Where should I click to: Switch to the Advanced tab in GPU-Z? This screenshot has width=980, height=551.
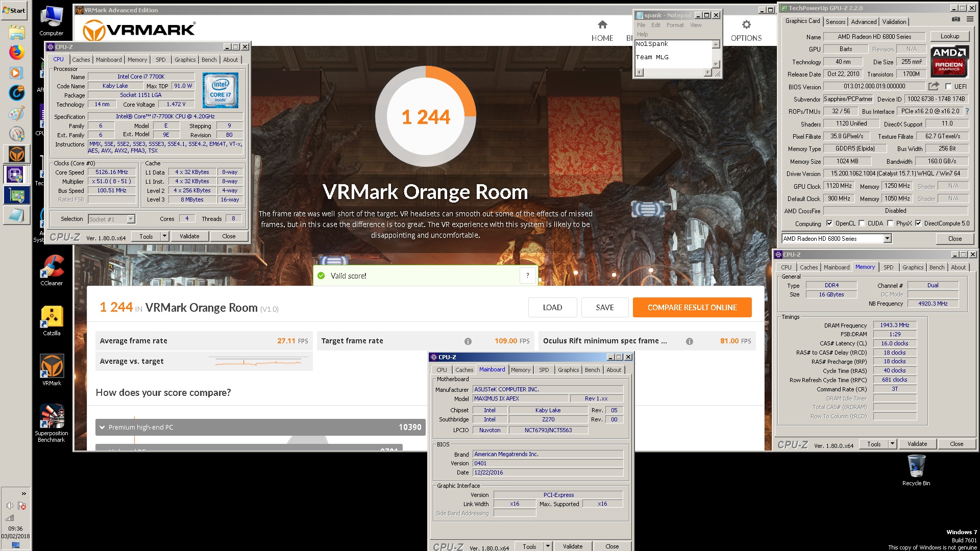[864, 22]
